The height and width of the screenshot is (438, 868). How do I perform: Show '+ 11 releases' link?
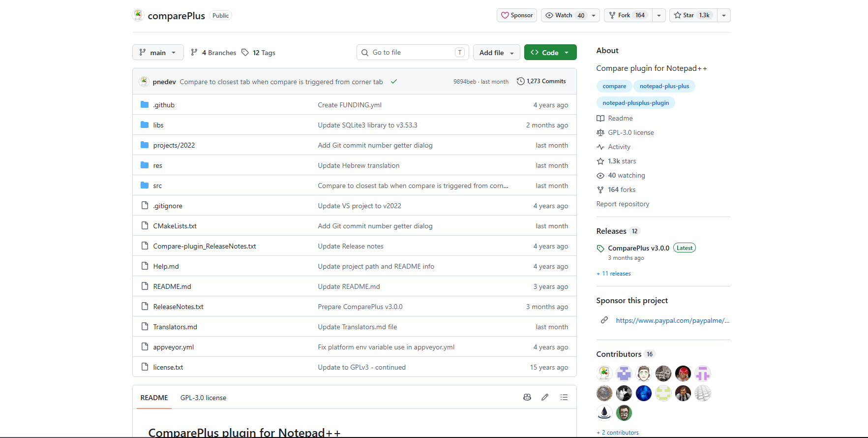tap(614, 274)
